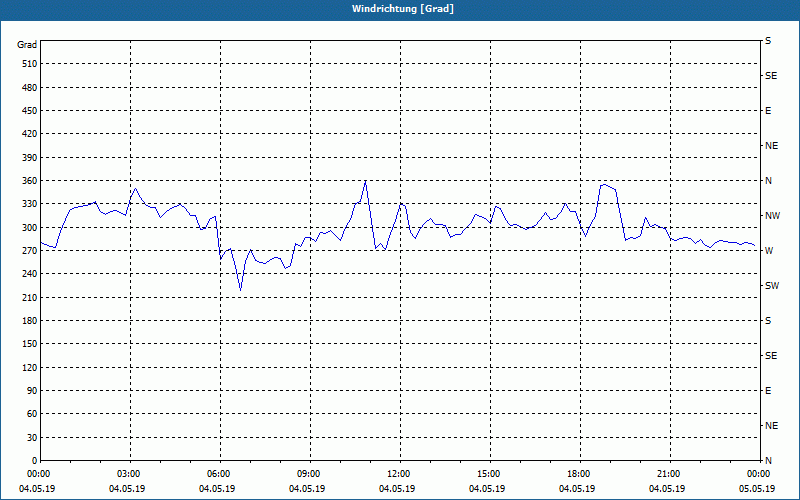Select the NW compass label on the right axis
Viewport: 800px width, 500px height.
click(x=772, y=216)
